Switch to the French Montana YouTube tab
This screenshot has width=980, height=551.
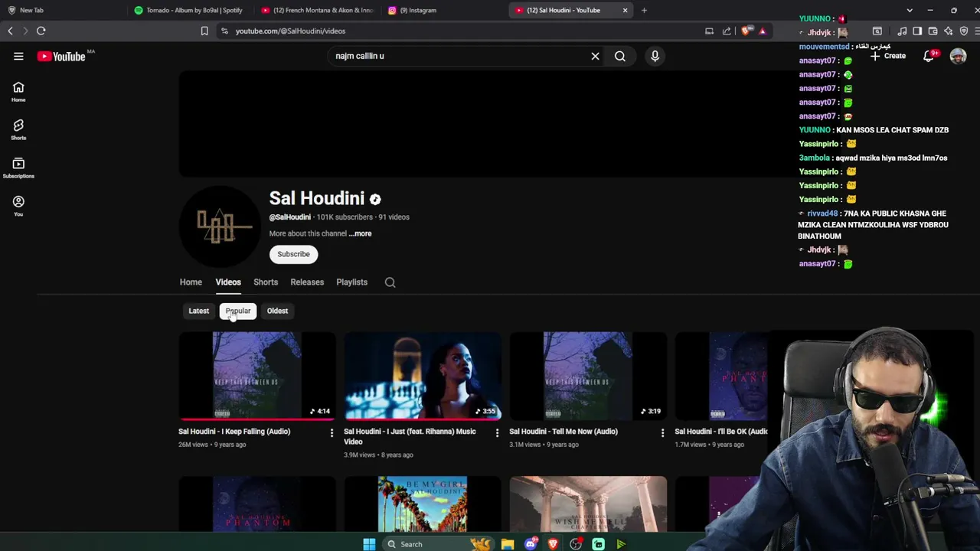click(318, 10)
